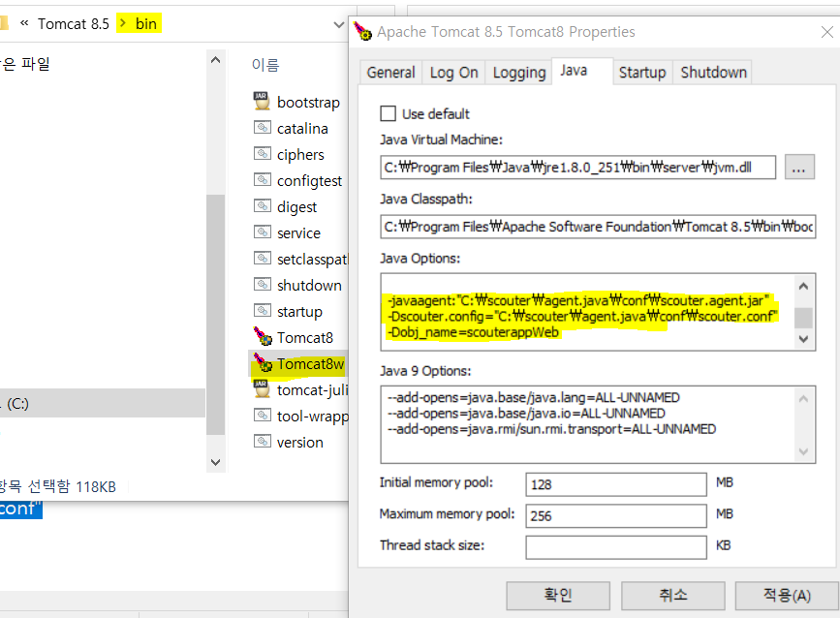Click the 이름 column header in Explorer

[265, 65]
